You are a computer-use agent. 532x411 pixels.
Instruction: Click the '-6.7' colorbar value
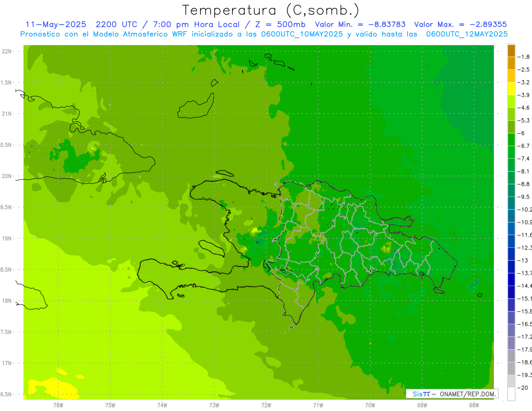(x=524, y=146)
